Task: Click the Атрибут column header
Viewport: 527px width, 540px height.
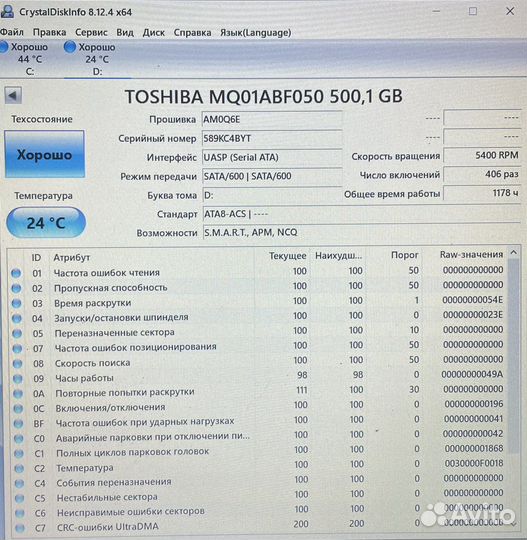Action: pyautogui.click(x=72, y=258)
